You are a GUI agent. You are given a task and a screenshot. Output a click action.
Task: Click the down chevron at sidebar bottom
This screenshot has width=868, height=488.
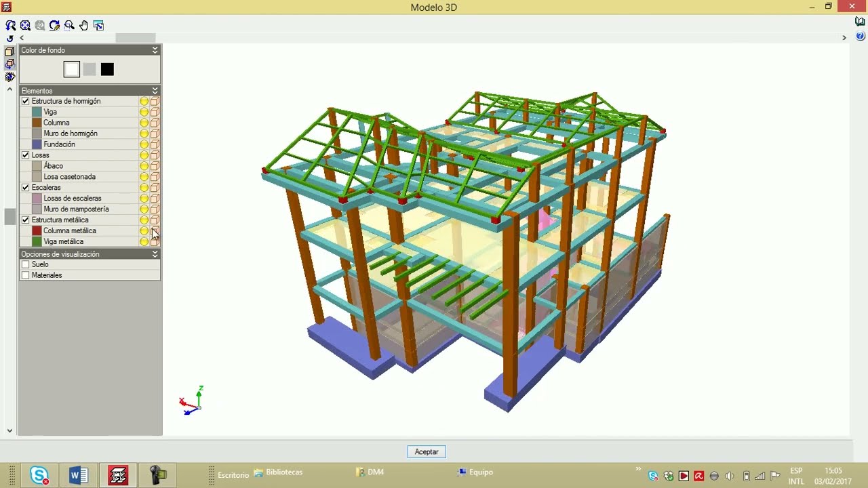point(9,430)
